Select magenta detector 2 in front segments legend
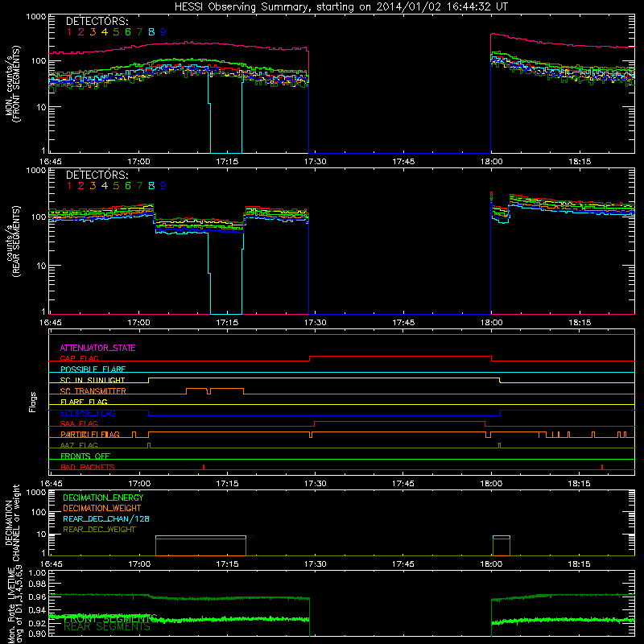The width and height of the screenshot is (644, 644). click(x=81, y=32)
